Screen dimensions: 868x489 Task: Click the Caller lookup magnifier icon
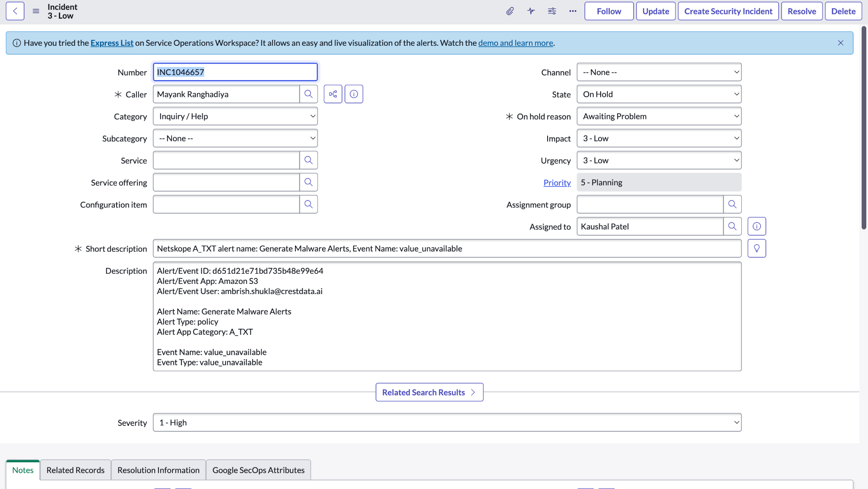(x=309, y=94)
